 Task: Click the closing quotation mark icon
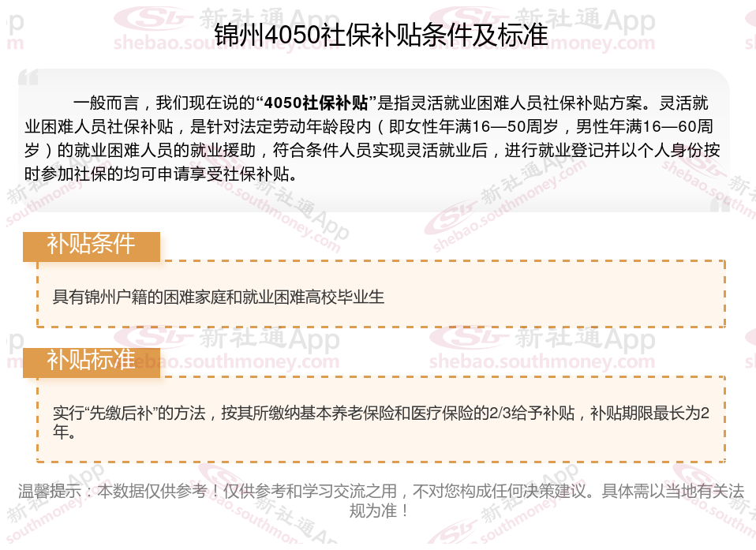[x=720, y=204]
